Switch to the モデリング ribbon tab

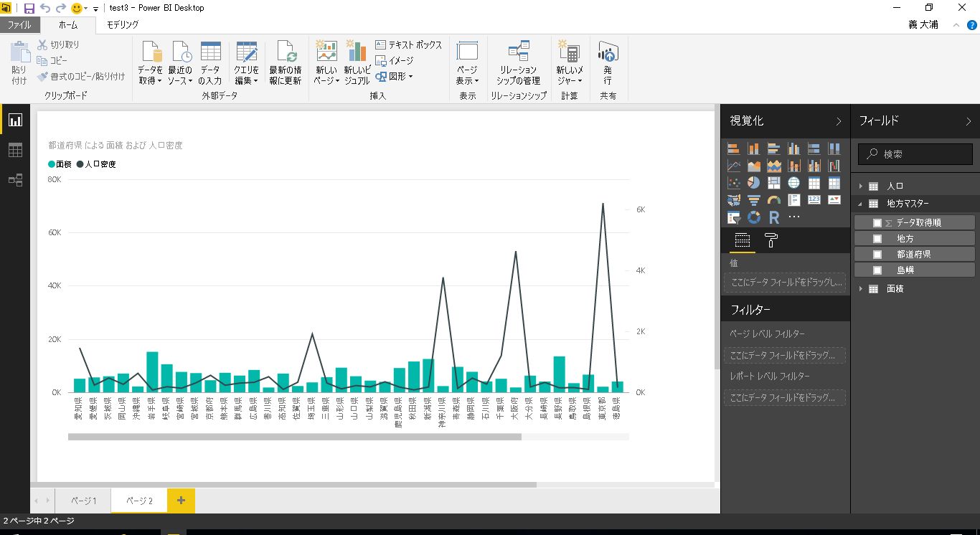point(123,25)
